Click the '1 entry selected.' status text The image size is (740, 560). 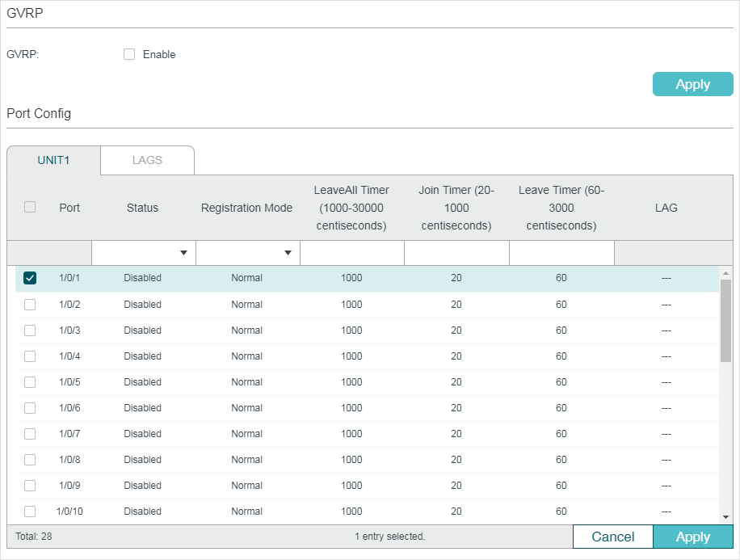point(390,537)
